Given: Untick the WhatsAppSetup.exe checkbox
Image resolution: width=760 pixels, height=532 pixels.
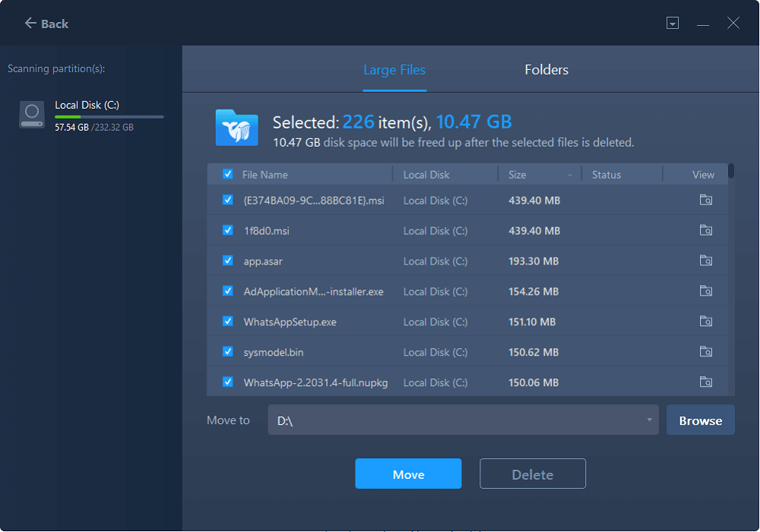Looking at the screenshot, I should coord(227,321).
